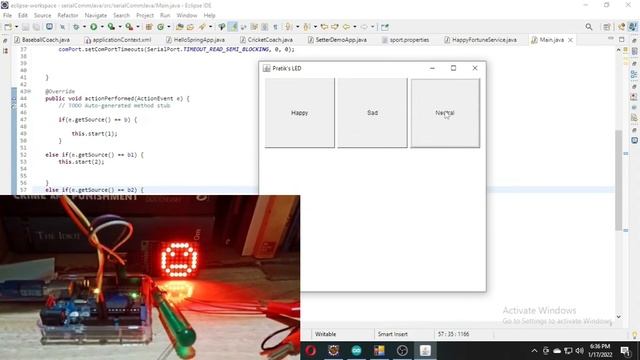Screen dimensions: 640x360
Task: Click the editor vertical scrollbar thumb
Action: click(x=619, y=180)
